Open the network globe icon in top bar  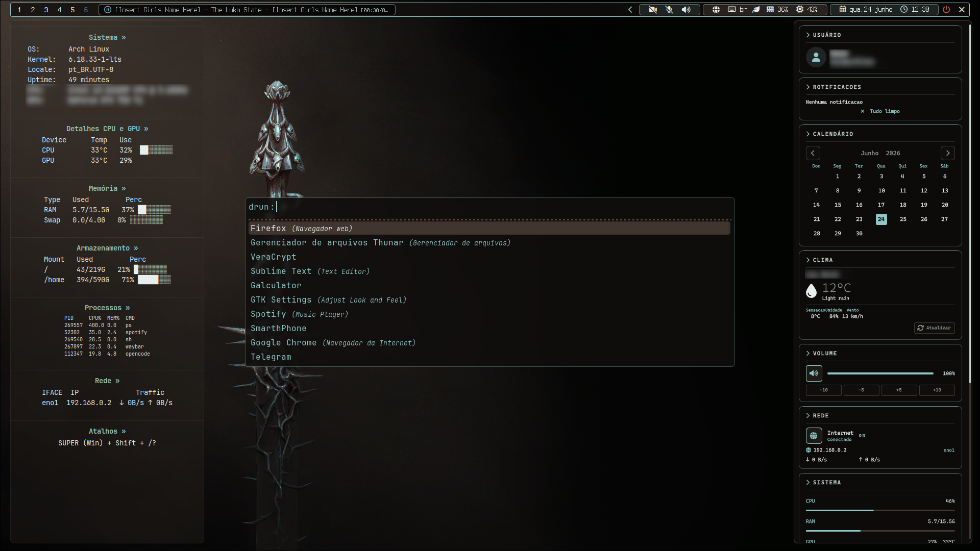pos(716,10)
